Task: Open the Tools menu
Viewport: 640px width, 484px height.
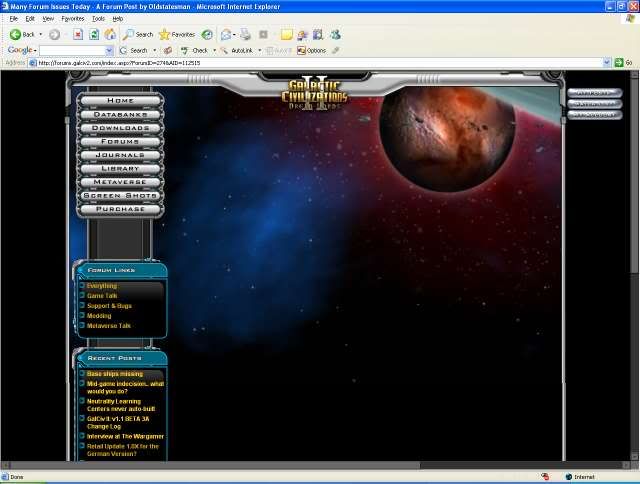Action: tap(98, 19)
